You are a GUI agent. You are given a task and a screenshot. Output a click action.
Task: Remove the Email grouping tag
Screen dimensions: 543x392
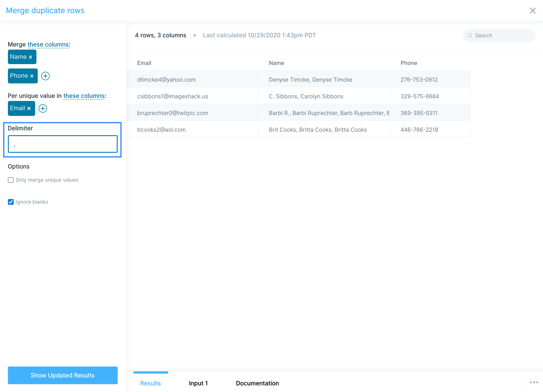coord(29,108)
